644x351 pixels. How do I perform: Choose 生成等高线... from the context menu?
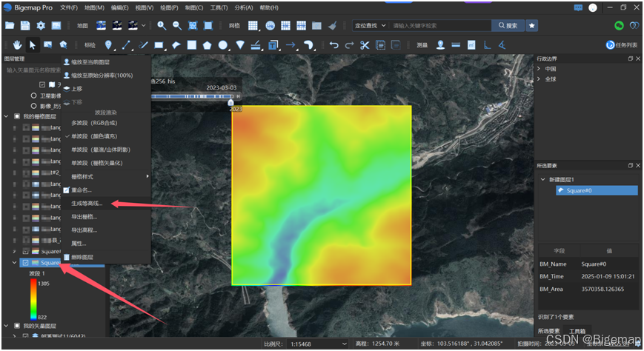(106, 204)
